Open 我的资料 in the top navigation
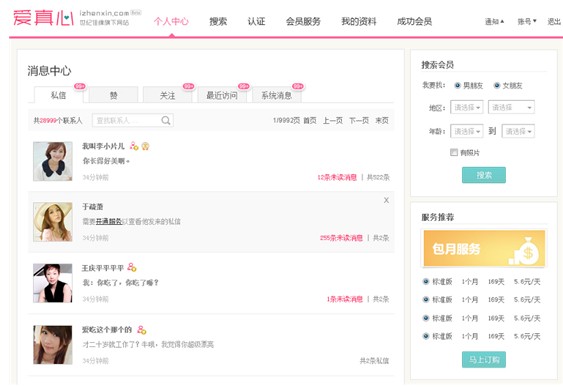 point(359,22)
